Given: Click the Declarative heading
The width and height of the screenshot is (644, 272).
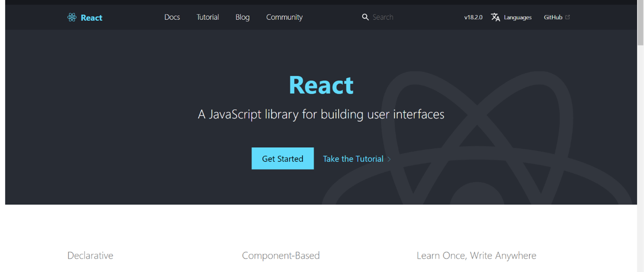Looking at the screenshot, I should coord(90,255).
